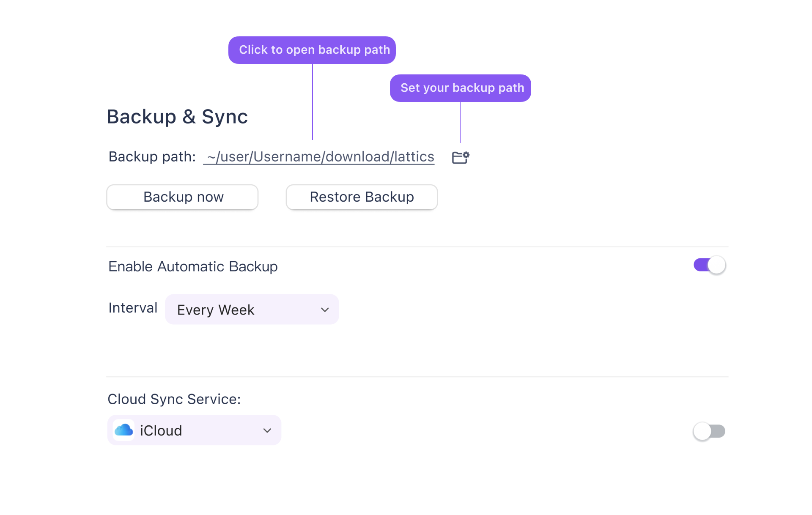Viewport: 812px width, 515px height.
Task: Click the Enable Automatic Backup label
Action: [x=193, y=266]
